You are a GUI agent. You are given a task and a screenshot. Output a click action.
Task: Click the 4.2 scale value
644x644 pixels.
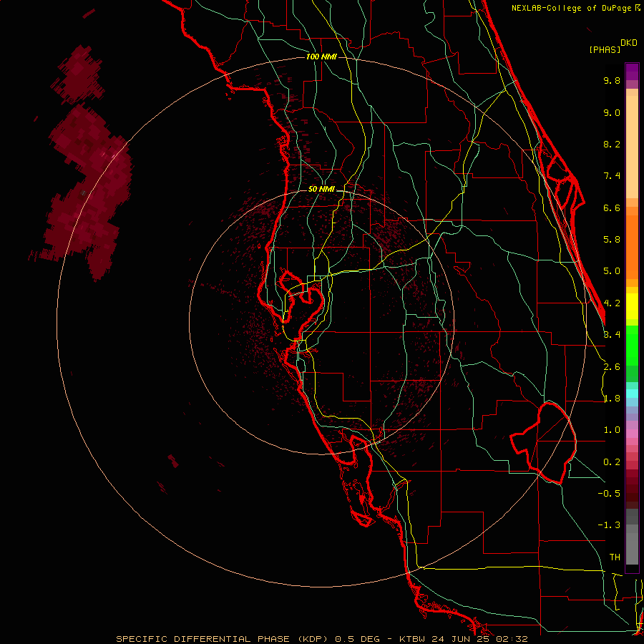[x=612, y=303]
